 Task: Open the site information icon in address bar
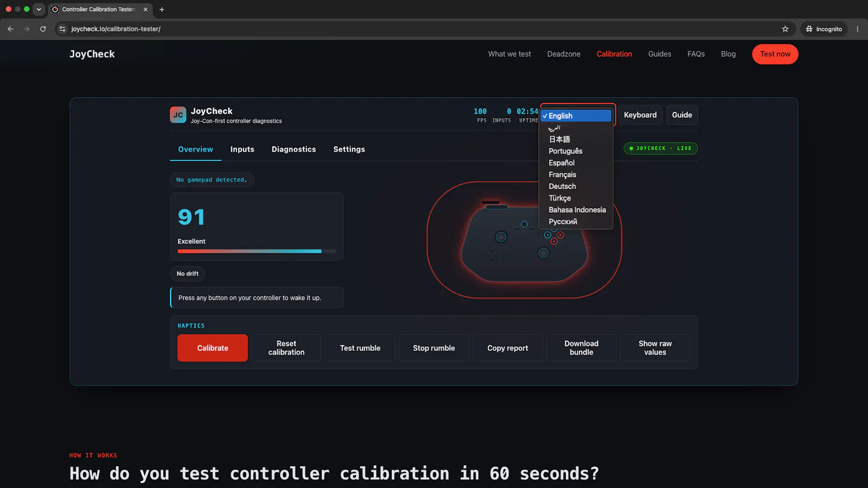[x=62, y=29]
